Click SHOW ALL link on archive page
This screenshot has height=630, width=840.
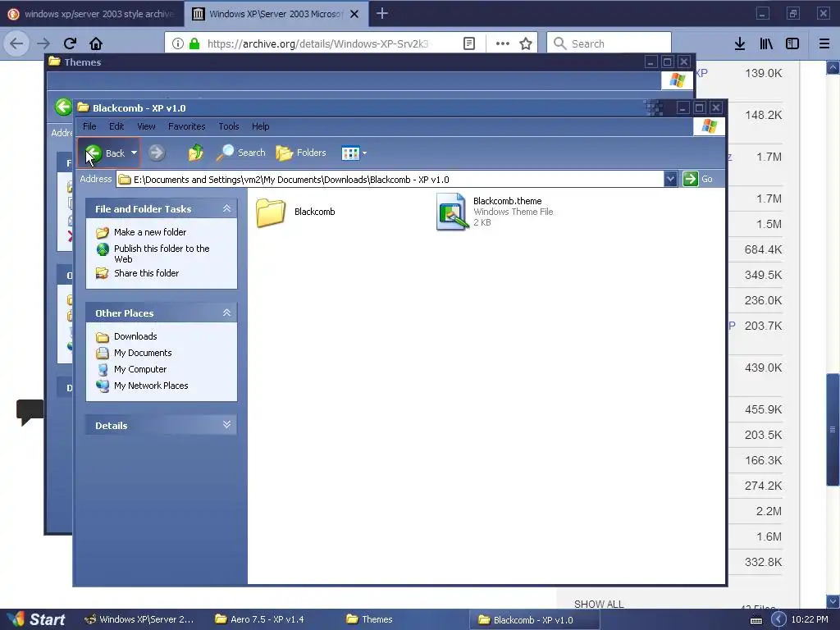coord(599,604)
